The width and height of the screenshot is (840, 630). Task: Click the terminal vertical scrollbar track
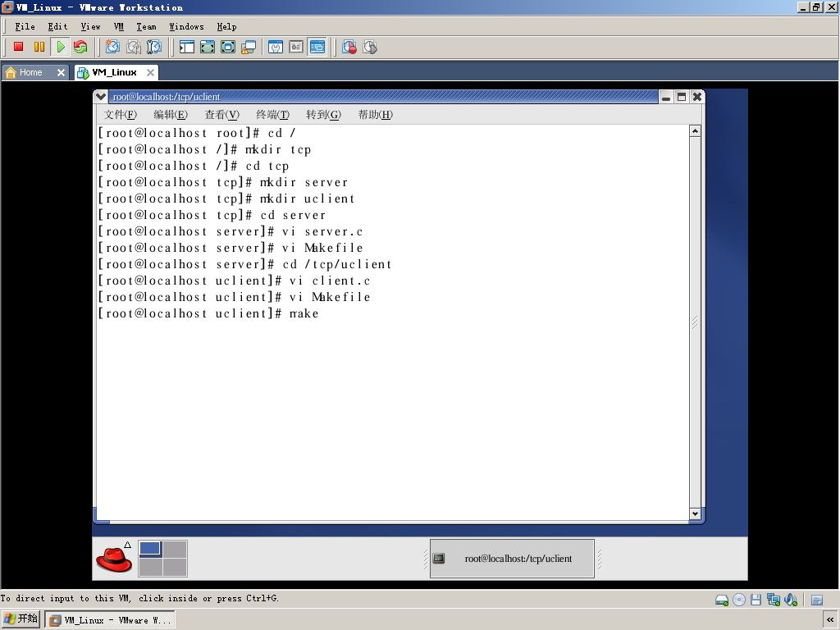pyautogui.click(x=695, y=322)
